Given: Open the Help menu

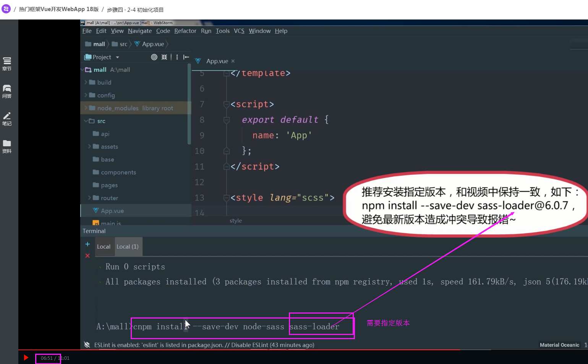Looking at the screenshot, I should coord(281,31).
